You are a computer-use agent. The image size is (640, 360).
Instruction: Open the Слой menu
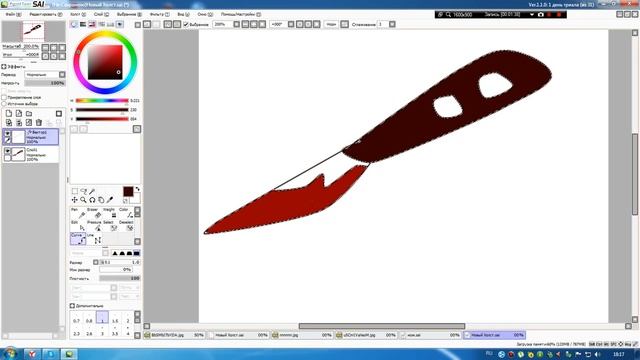point(101,14)
